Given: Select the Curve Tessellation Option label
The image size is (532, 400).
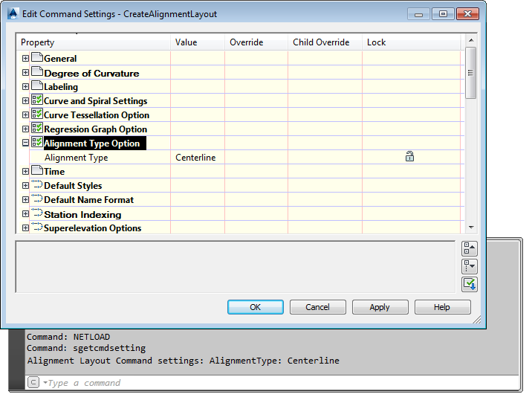Looking at the screenshot, I should tap(97, 115).
